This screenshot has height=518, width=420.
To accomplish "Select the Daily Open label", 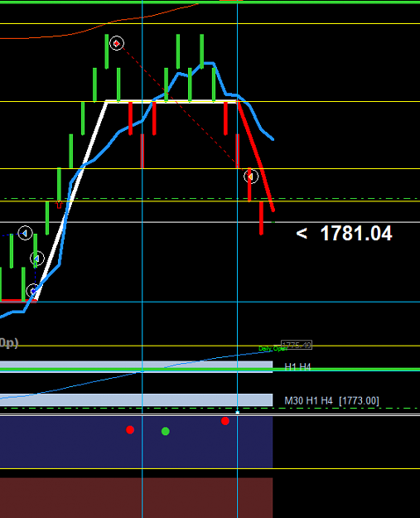I will click(273, 349).
